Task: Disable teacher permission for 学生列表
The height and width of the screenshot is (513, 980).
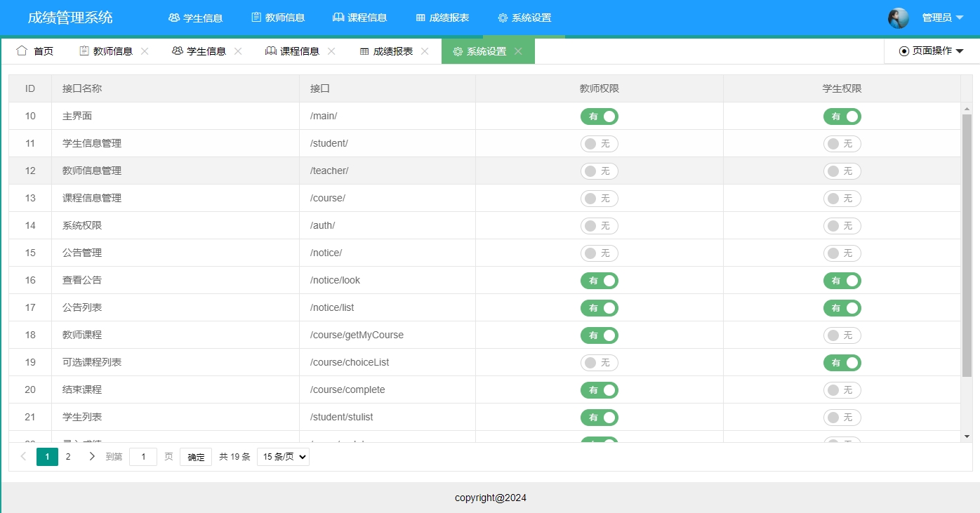Action: click(600, 418)
